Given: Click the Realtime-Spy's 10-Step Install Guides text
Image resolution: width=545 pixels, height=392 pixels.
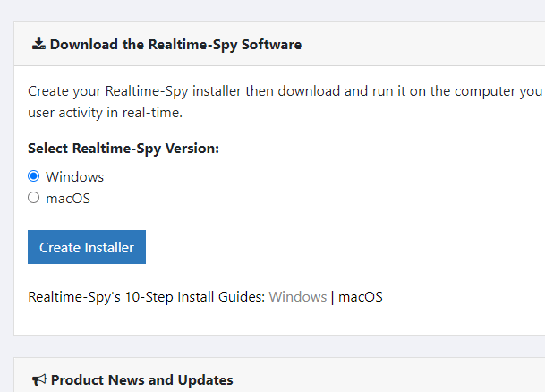Looking at the screenshot, I should 147,297.
